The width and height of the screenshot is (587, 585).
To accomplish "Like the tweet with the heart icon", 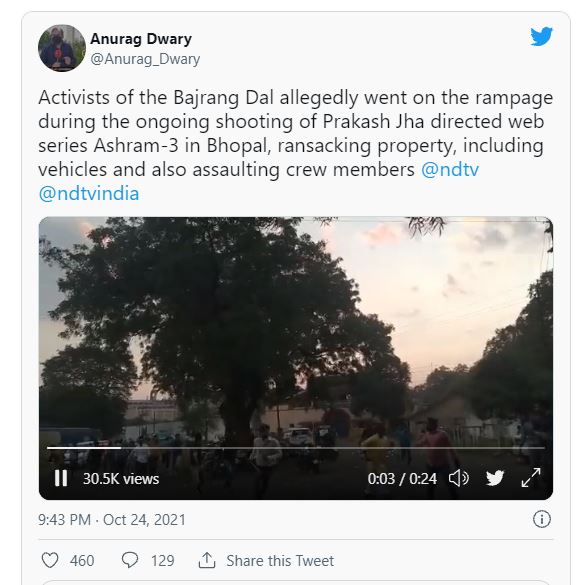I will (x=50, y=561).
